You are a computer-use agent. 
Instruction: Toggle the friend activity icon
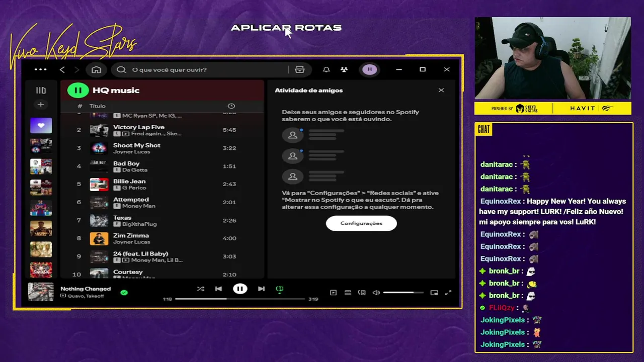pyautogui.click(x=344, y=69)
